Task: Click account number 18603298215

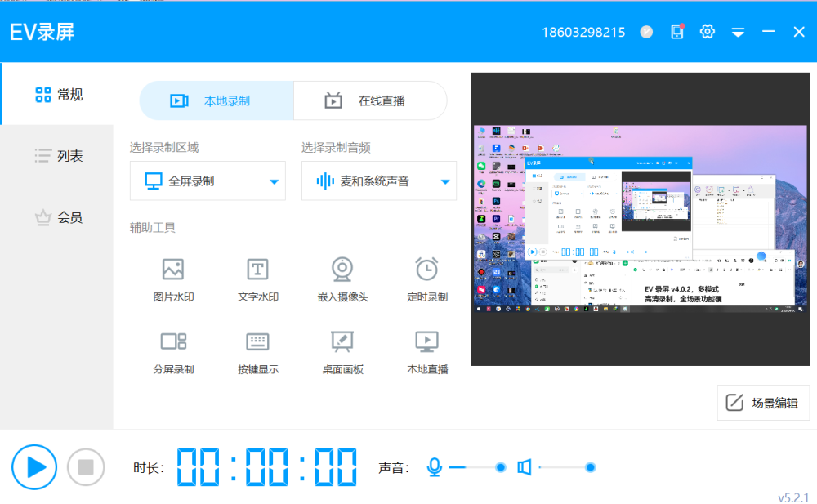Action: [x=583, y=33]
